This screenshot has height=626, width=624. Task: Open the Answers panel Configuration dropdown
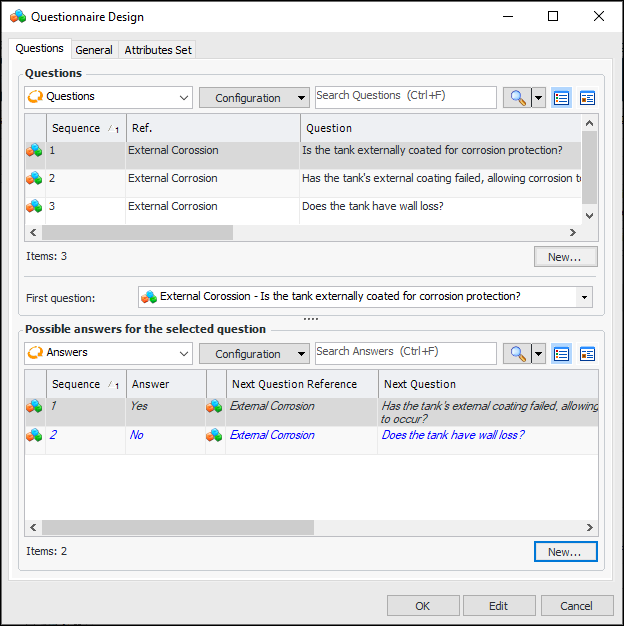tap(254, 354)
